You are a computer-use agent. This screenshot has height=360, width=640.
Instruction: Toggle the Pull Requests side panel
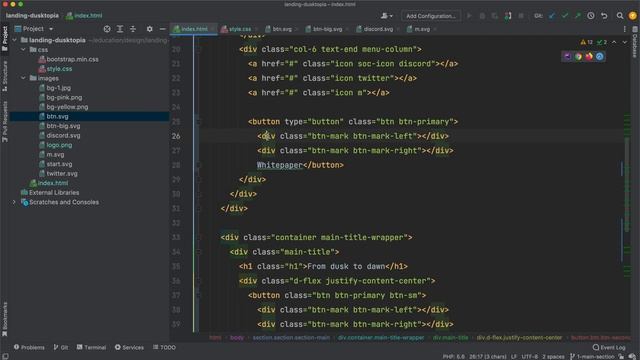point(5,122)
